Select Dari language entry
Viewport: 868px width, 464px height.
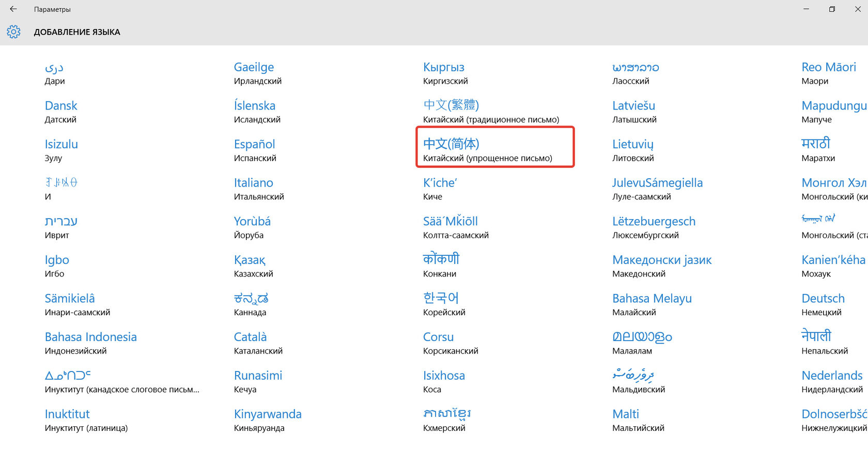[55, 74]
